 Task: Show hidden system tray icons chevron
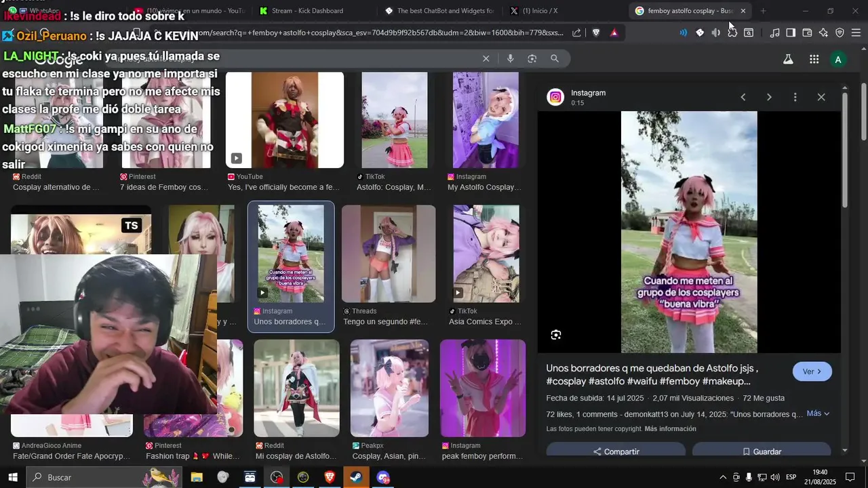(x=723, y=477)
